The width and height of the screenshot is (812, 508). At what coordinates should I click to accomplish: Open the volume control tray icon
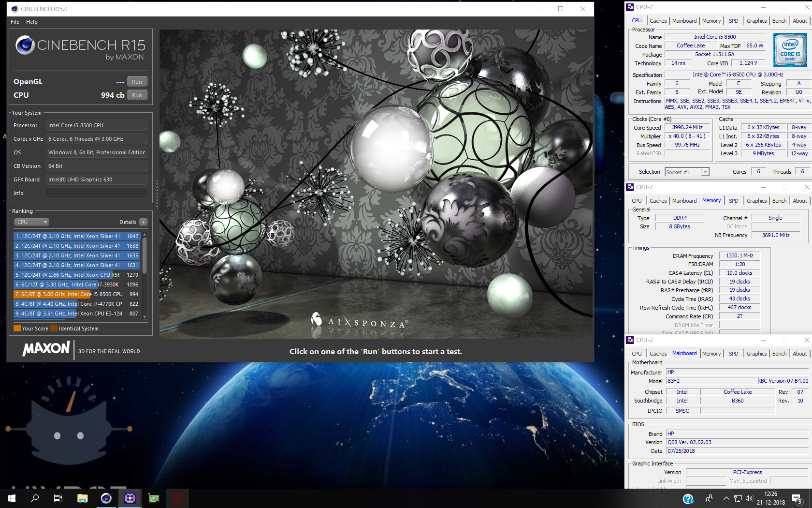pos(749,498)
